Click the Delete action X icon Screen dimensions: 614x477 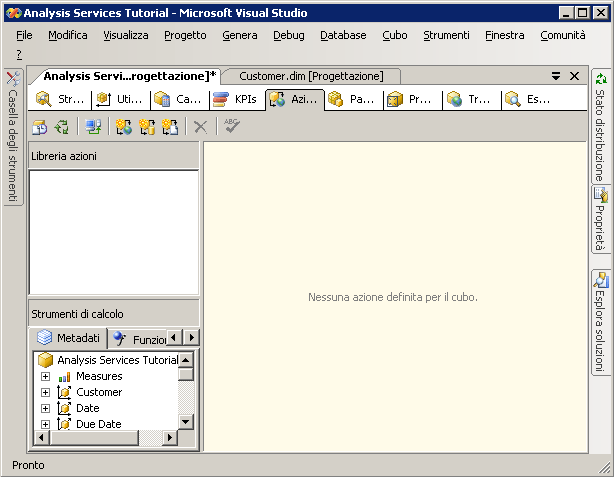[200, 127]
